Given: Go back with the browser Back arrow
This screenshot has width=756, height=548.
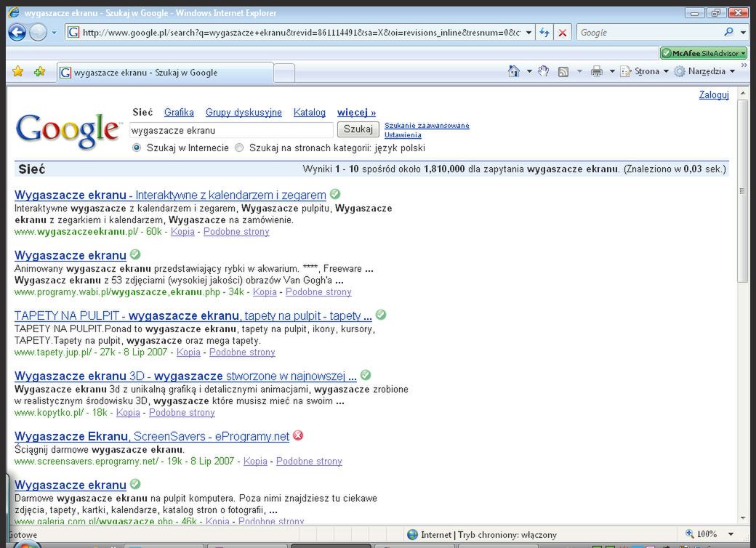Looking at the screenshot, I should click(17, 33).
